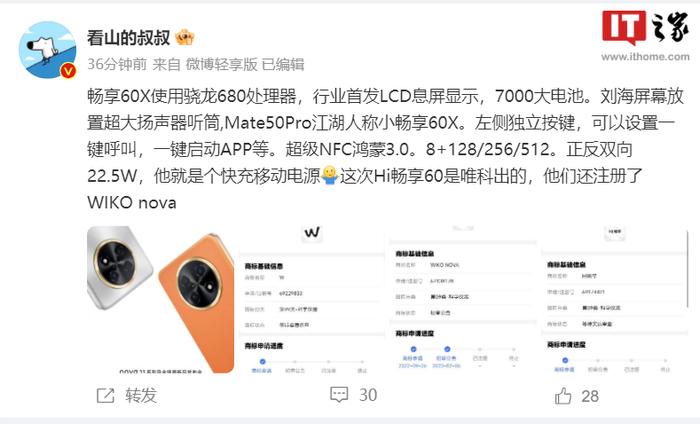
Task: Click the membership badge beside the username
Action: [x=185, y=37]
